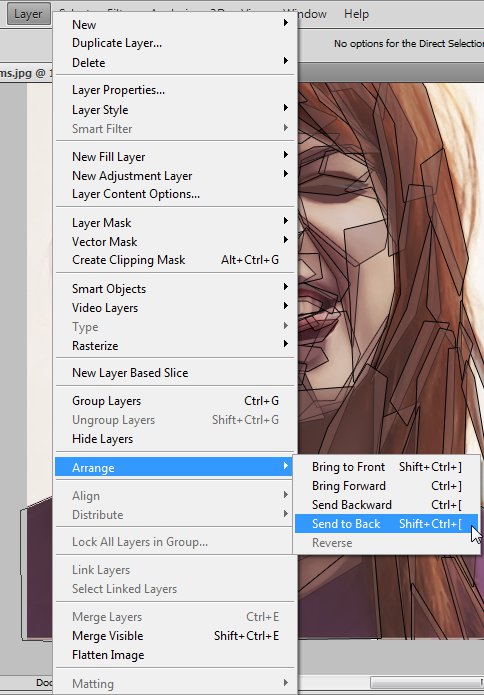484x695 pixels.
Task: Select Bring to Front
Action: [386, 467]
